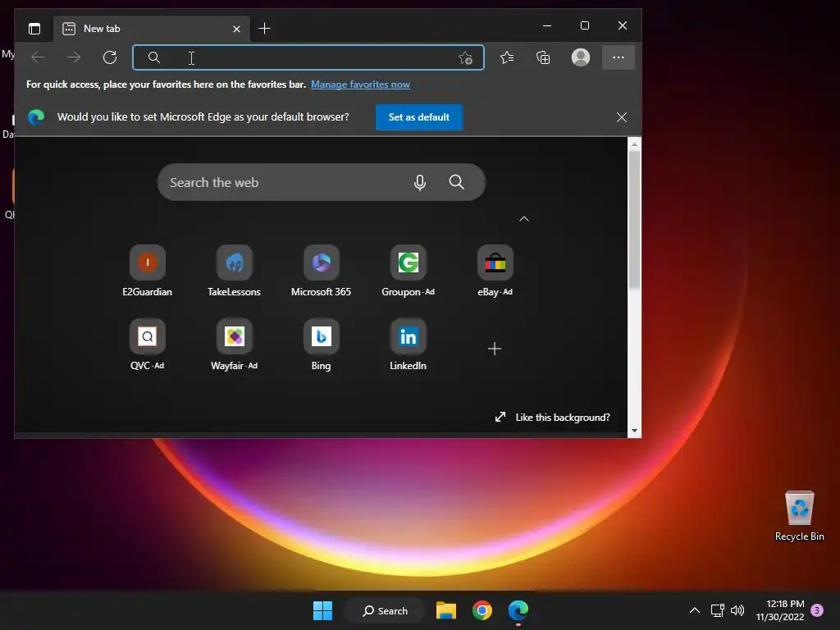
Task: Open a new tab with plus button
Action: pyautogui.click(x=264, y=29)
